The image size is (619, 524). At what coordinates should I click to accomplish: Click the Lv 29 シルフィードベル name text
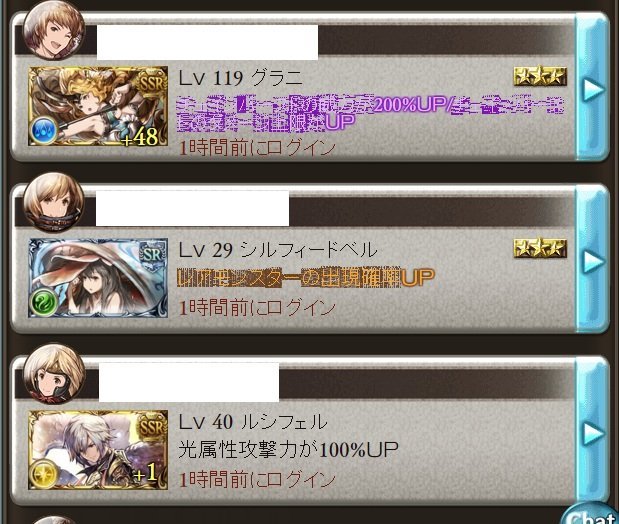(x=278, y=250)
